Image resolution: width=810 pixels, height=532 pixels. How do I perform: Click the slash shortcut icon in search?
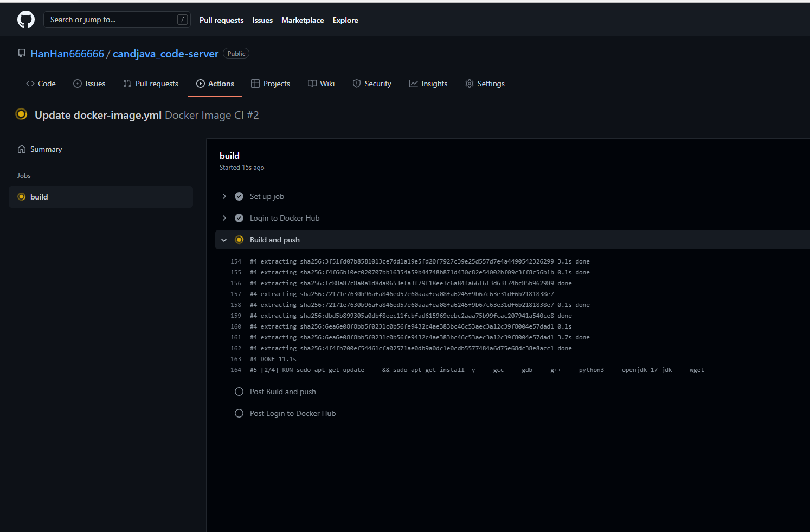click(x=183, y=20)
